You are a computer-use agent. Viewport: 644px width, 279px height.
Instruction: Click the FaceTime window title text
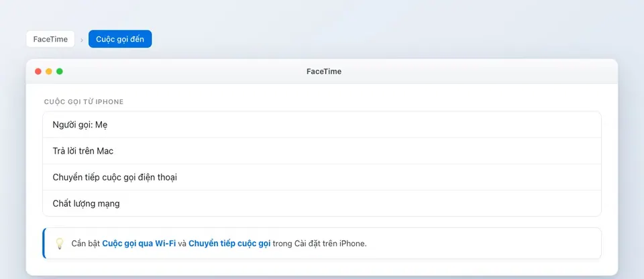tap(323, 72)
